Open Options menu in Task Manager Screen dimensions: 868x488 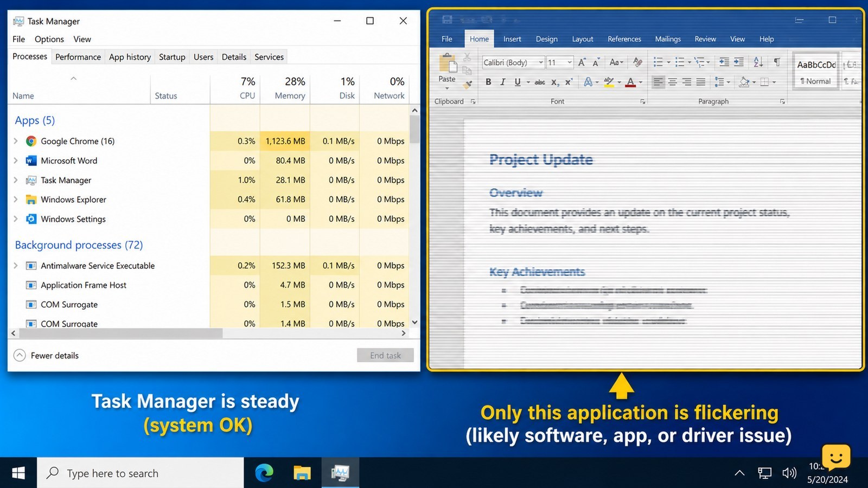coord(49,39)
